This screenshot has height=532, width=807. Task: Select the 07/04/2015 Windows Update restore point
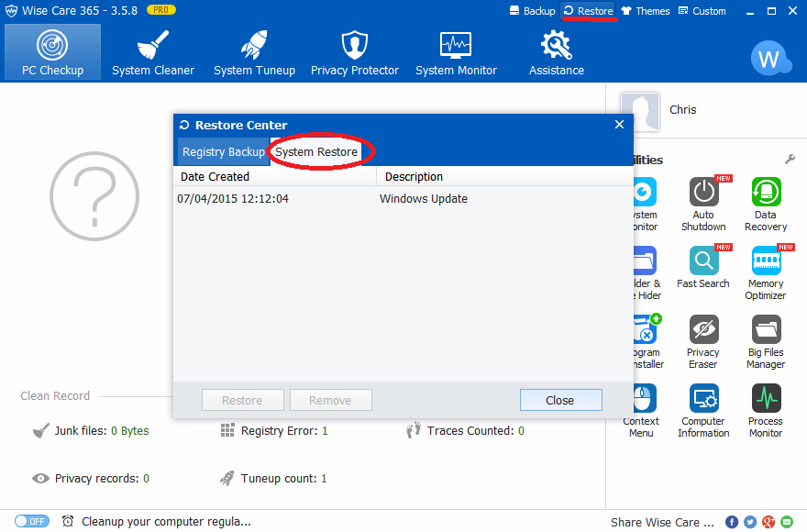tap(403, 199)
